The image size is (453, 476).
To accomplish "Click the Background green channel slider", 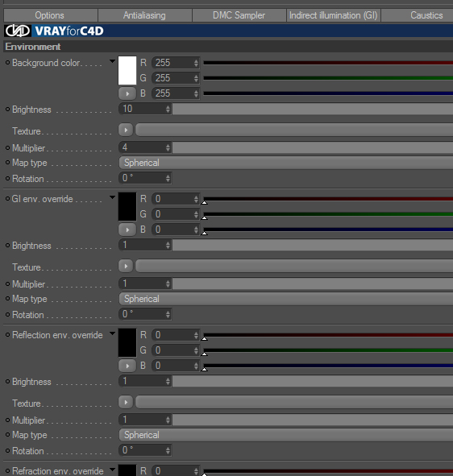I will point(328,78).
